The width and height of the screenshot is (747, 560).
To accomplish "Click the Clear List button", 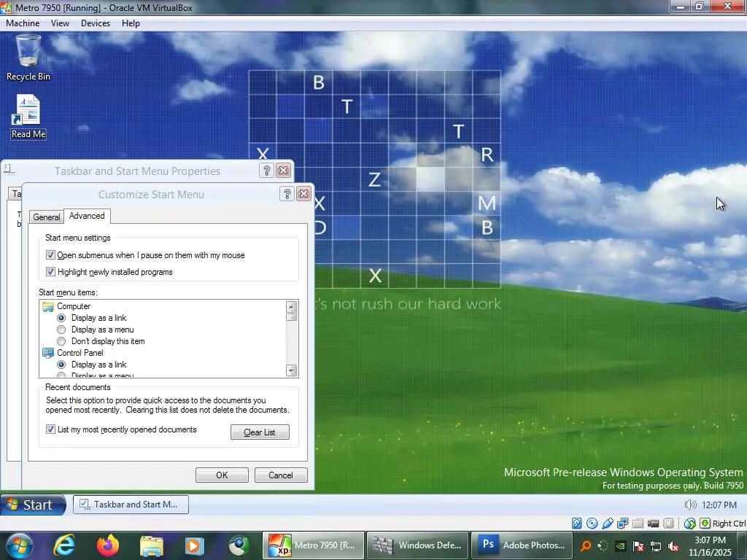I will [260, 432].
